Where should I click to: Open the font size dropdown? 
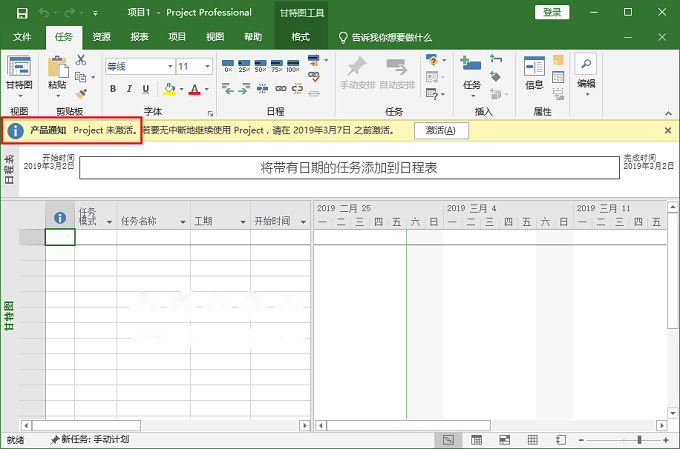click(x=207, y=66)
